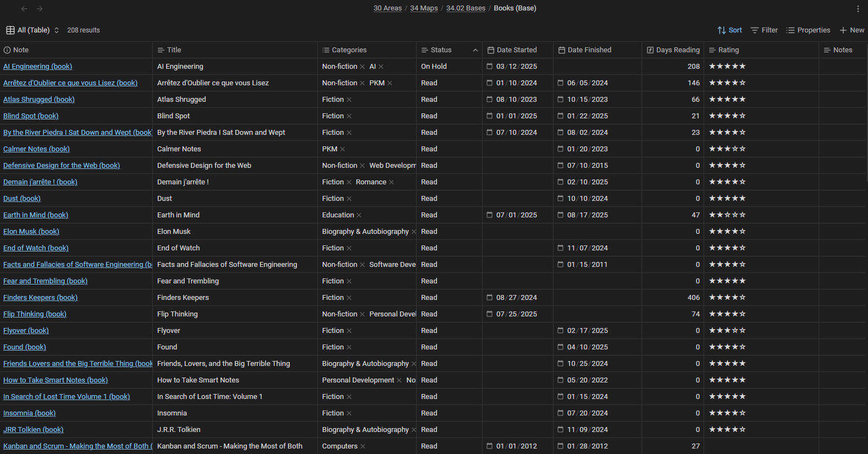
Task: Remove PKM tag from Calmer Notes row
Action: click(x=342, y=149)
